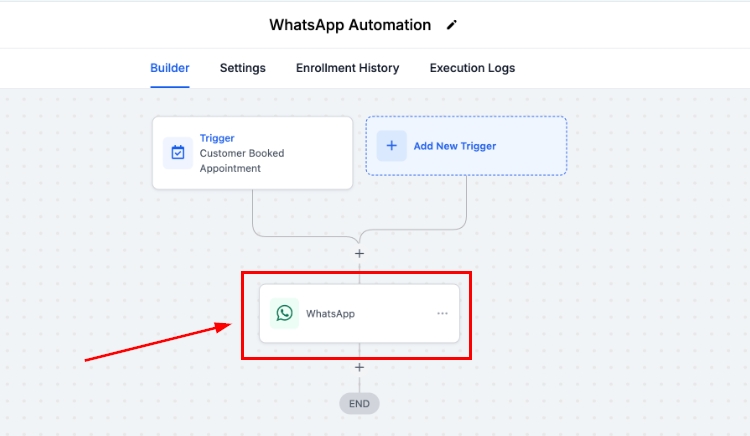Add a step below the WhatsApp node
The height and width of the screenshot is (436, 750).
click(x=359, y=367)
